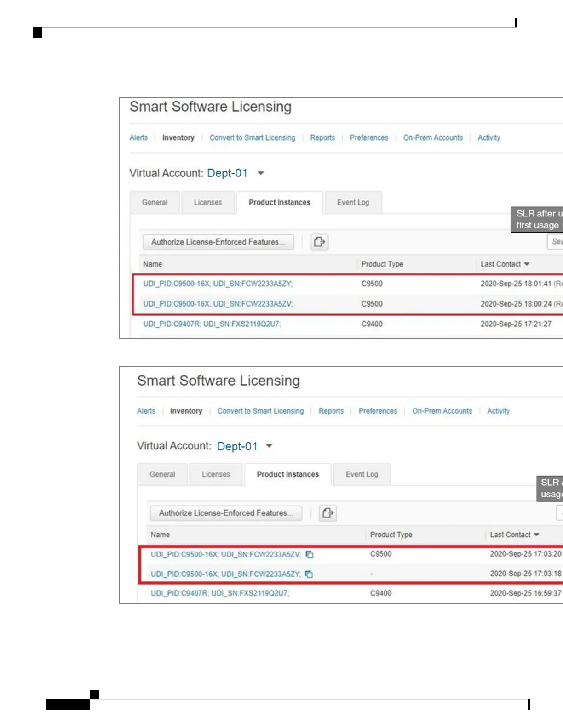Open Activity in the lower panel navigation
The width and height of the screenshot is (563, 728).
pos(499,411)
